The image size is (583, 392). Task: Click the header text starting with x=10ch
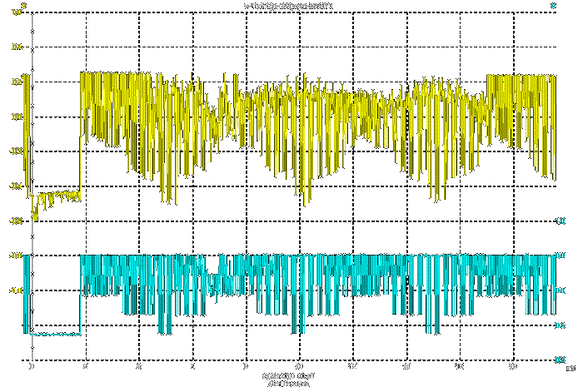point(291,6)
